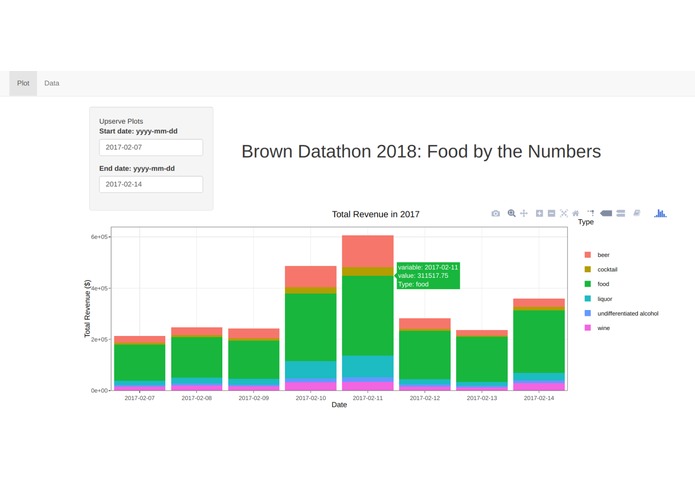Screen dimensions: 695x494
Task: Download plot as PNG with camera icon
Action: coord(496,214)
